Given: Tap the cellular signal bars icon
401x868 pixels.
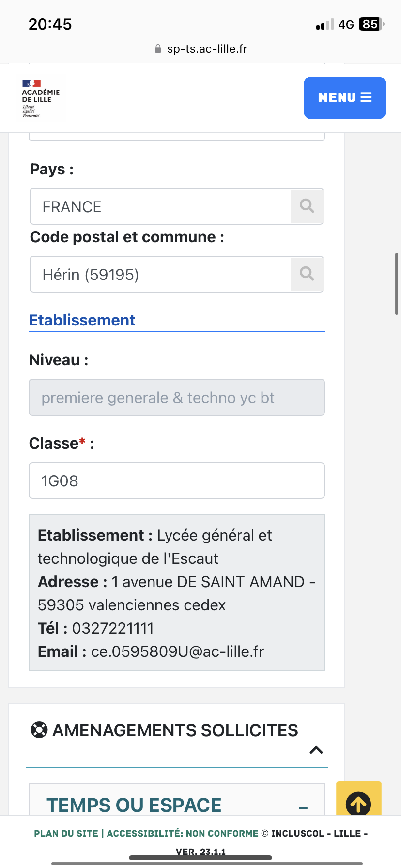Looking at the screenshot, I should click(325, 25).
